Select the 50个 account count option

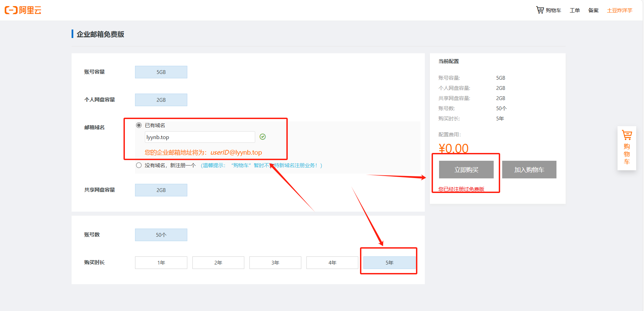tap(161, 235)
